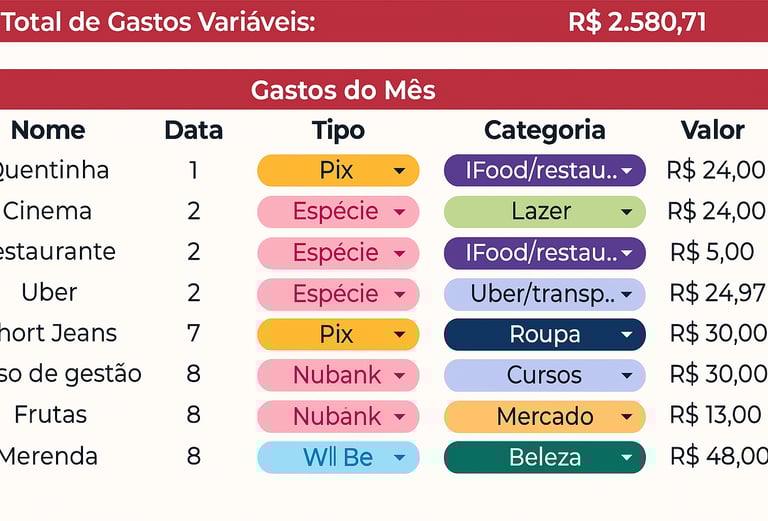Open the Lazer category dropdown

click(627, 212)
